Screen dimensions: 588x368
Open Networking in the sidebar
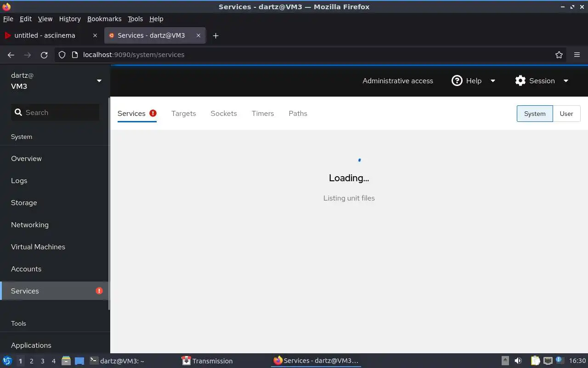coord(55,225)
